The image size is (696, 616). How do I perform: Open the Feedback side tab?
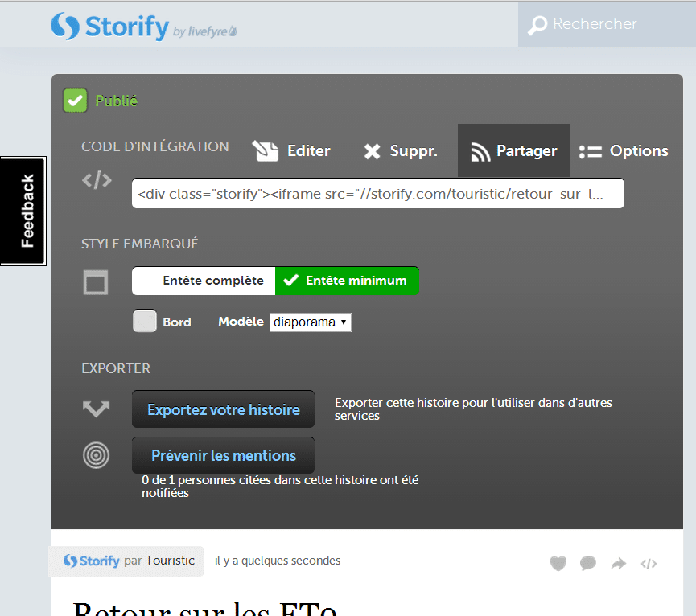point(23,211)
